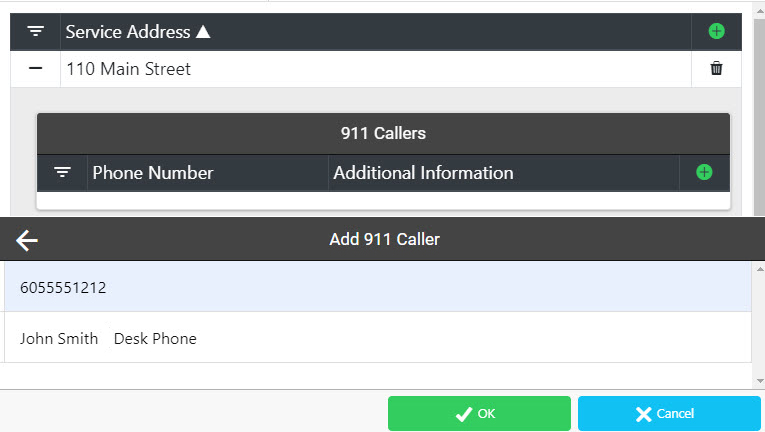The height and width of the screenshot is (432, 765).
Task: Cancel adding the 911 caller
Action: tap(669, 413)
